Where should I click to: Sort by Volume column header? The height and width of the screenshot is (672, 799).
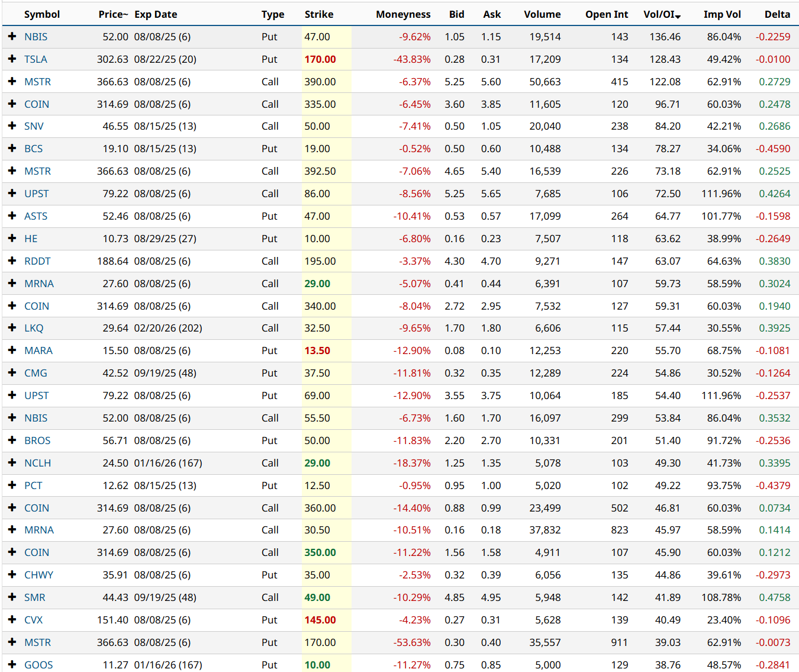click(x=542, y=15)
